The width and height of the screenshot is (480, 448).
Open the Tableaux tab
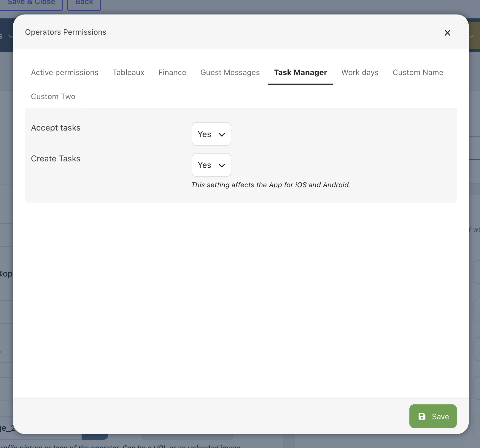128,72
